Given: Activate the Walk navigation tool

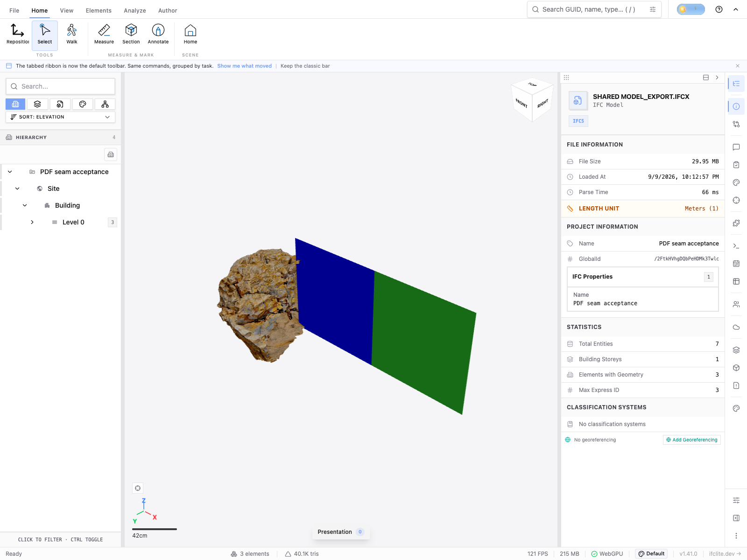Looking at the screenshot, I should coord(72,35).
